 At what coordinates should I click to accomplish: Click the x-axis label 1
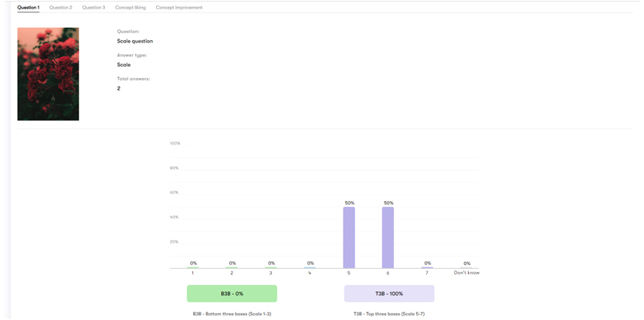[192, 273]
